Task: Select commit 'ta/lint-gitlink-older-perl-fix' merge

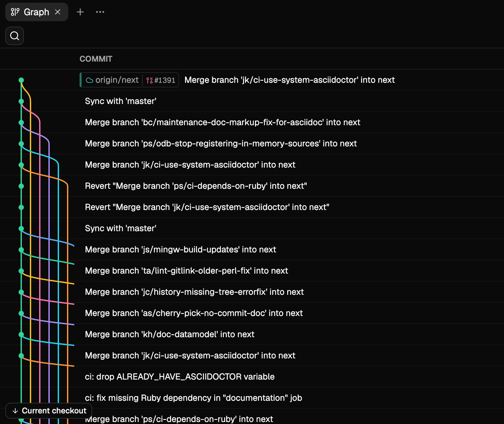Action: coord(252,271)
